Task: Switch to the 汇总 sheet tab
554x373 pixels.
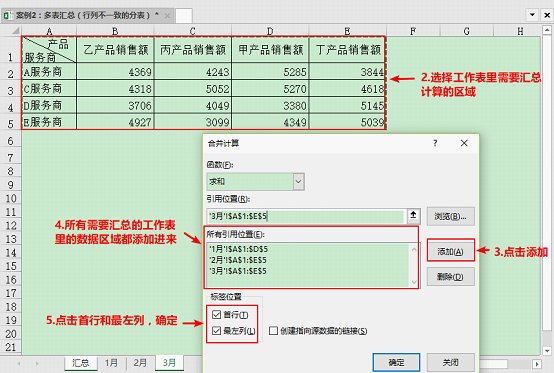Action: coord(81,363)
